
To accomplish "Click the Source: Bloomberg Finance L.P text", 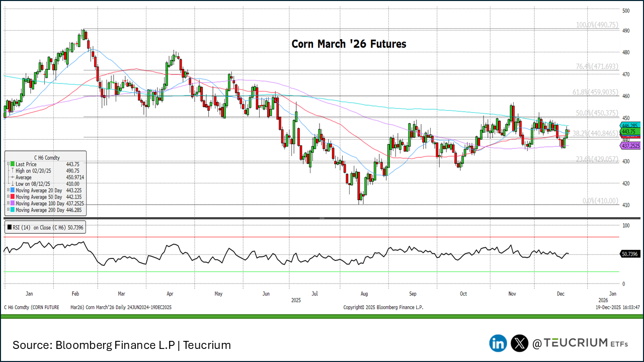I will coord(121,345).
